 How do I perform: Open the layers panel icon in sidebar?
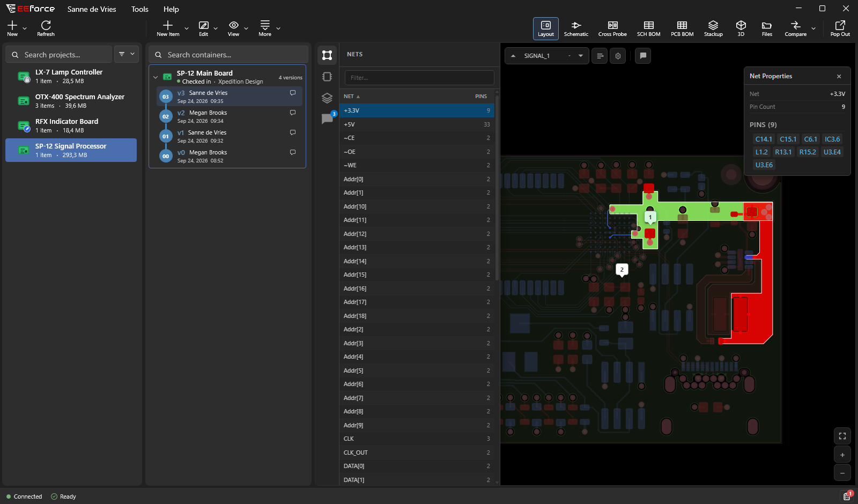point(327,98)
